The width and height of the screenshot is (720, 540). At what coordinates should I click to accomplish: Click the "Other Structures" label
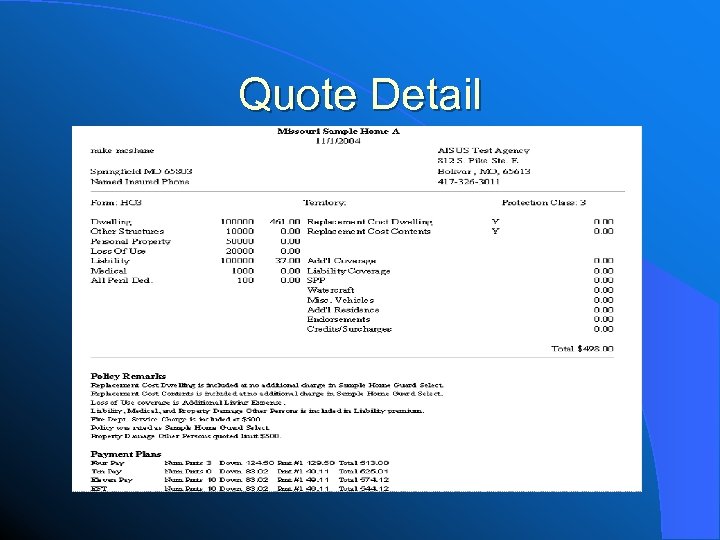point(127,231)
